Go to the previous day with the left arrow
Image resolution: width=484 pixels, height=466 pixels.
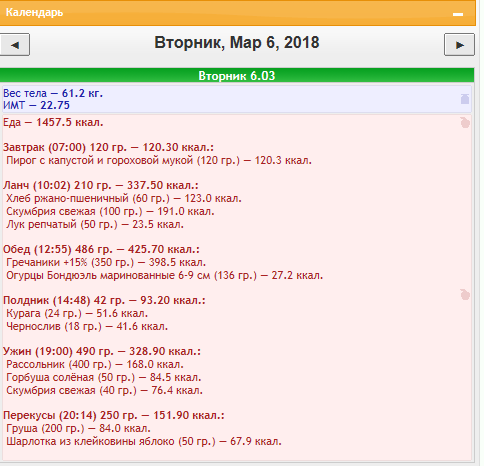click(x=15, y=45)
